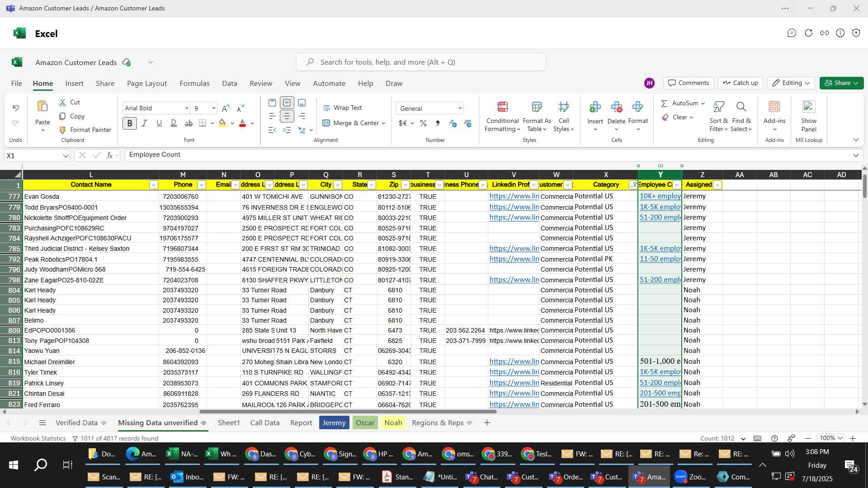Toggle top vertical alignment

click(272, 103)
